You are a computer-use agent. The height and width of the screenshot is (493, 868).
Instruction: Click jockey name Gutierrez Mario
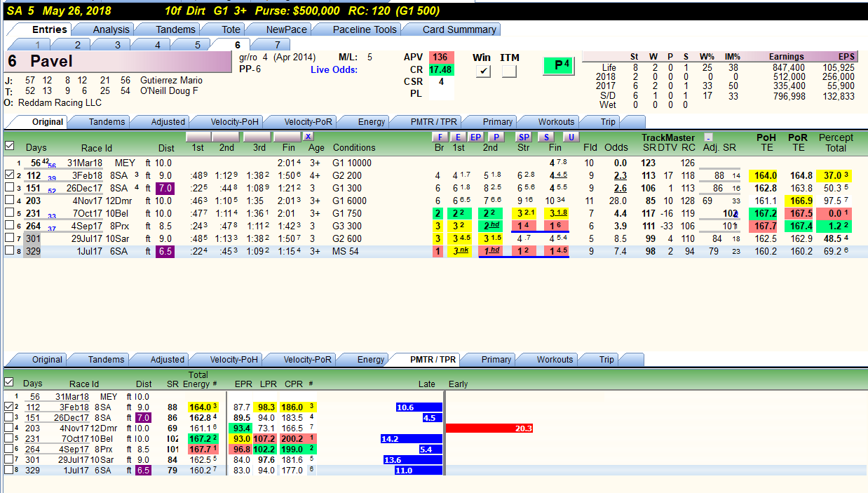pos(171,80)
